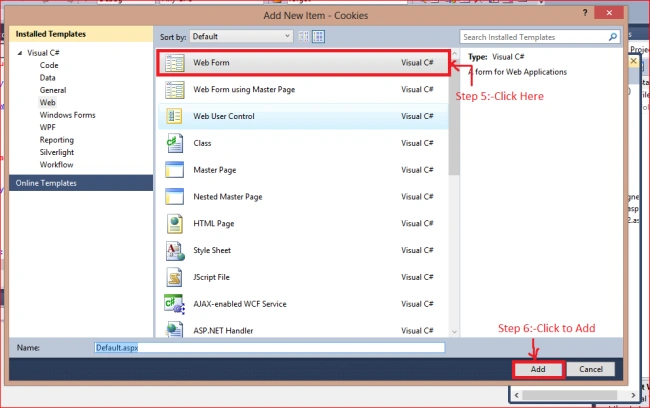Click the Nested Master Page icon
This screenshot has width=650, height=408.
pyautogui.click(x=175, y=197)
